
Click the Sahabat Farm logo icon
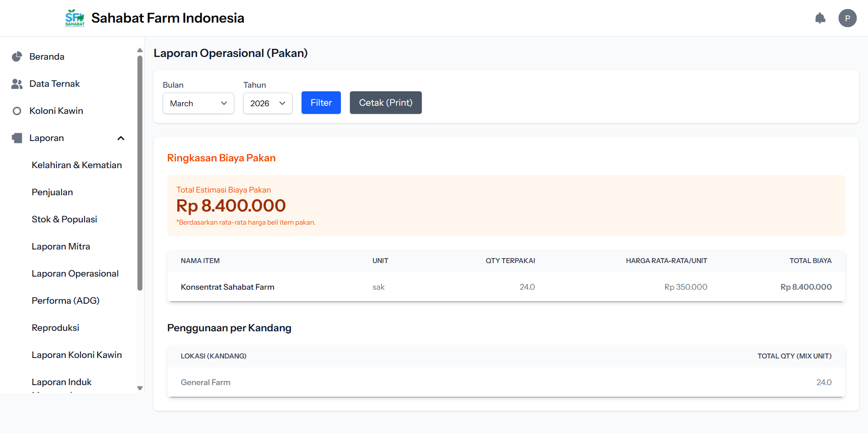pos(75,18)
